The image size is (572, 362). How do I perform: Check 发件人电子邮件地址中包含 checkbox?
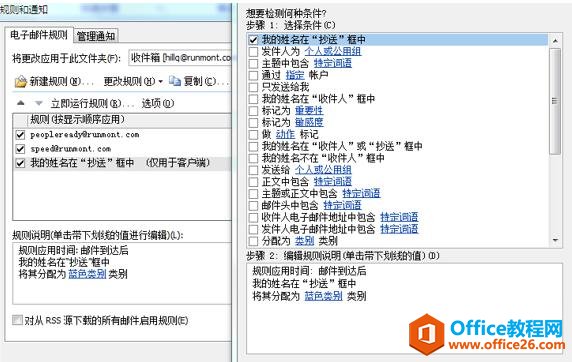click(x=253, y=229)
